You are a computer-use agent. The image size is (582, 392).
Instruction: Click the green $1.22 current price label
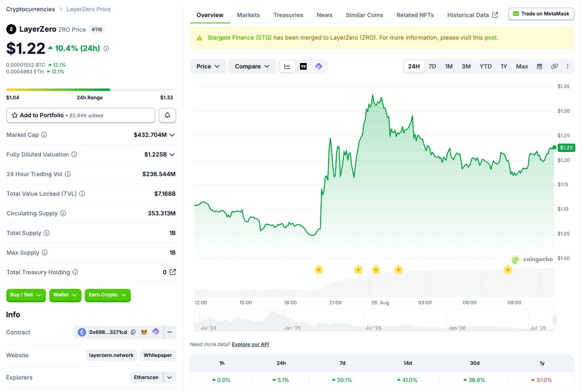pos(566,148)
